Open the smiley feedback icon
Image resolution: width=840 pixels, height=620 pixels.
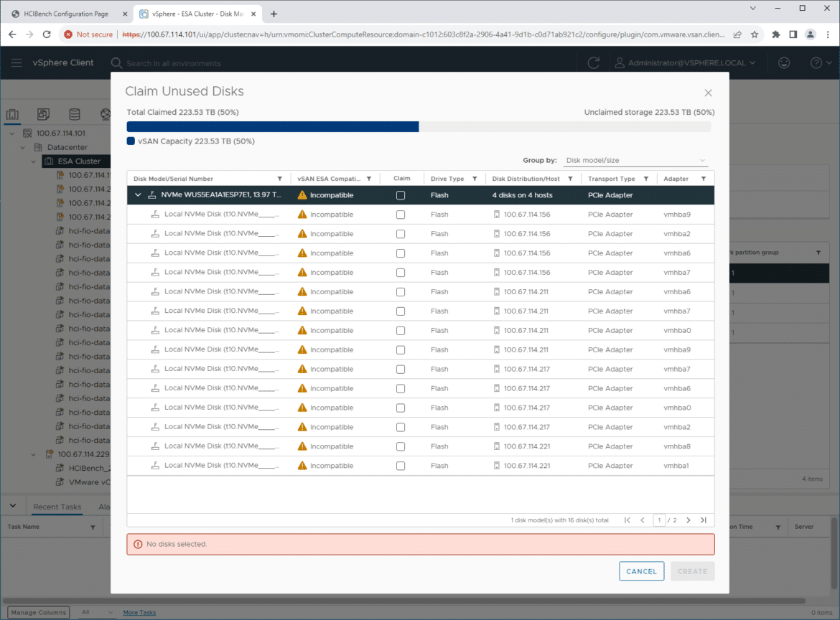[x=784, y=62]
